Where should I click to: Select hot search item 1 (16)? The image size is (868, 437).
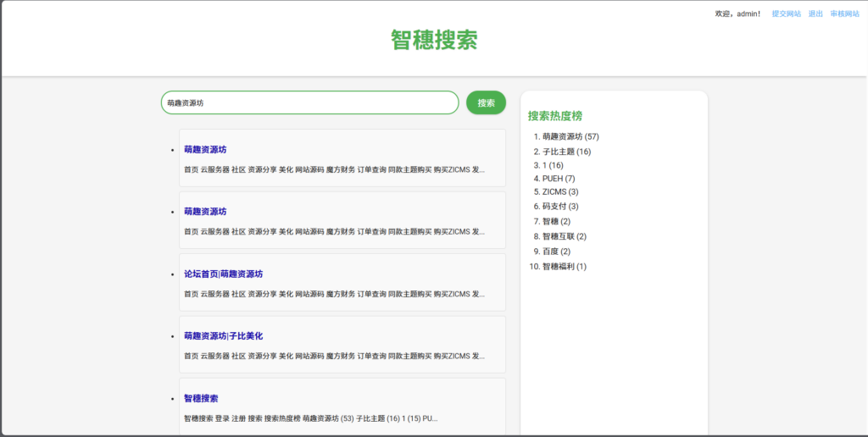click(x=553, y=165)
